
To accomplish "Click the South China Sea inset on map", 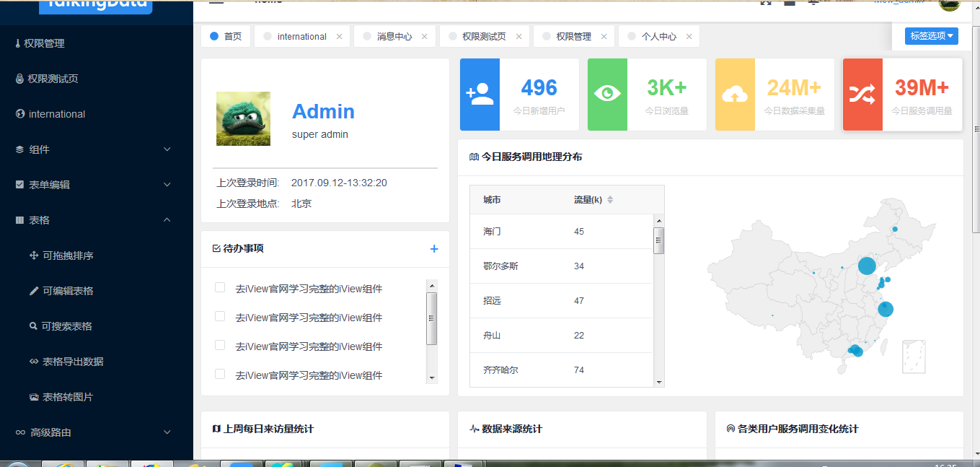I will [914, 357].
